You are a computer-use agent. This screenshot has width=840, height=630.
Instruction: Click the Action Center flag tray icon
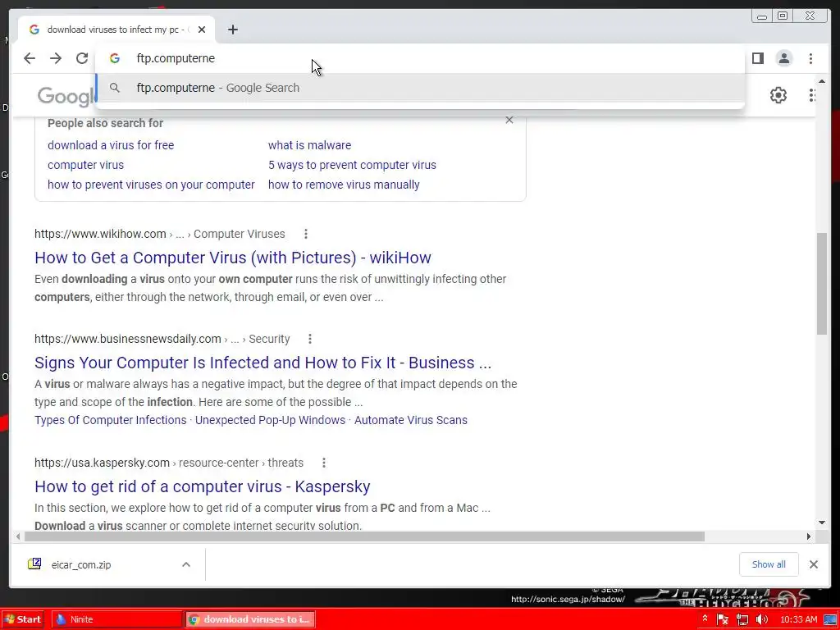[723, 619]
